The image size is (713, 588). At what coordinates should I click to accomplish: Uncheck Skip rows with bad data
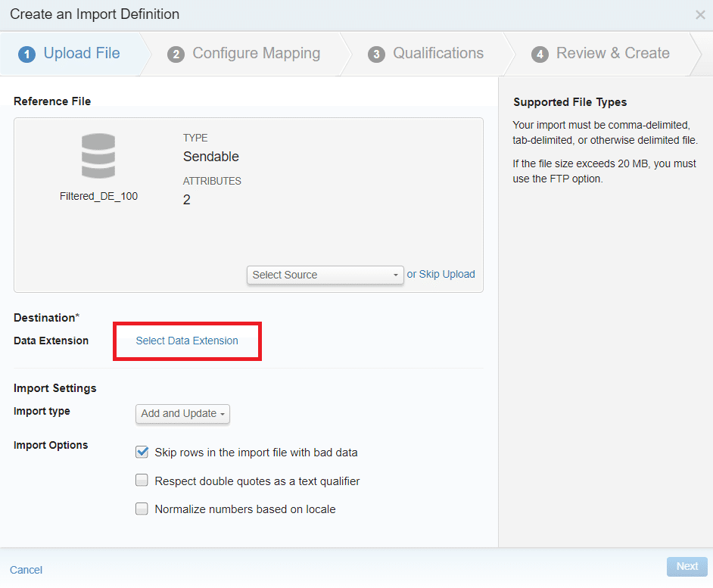pos(142,452)
